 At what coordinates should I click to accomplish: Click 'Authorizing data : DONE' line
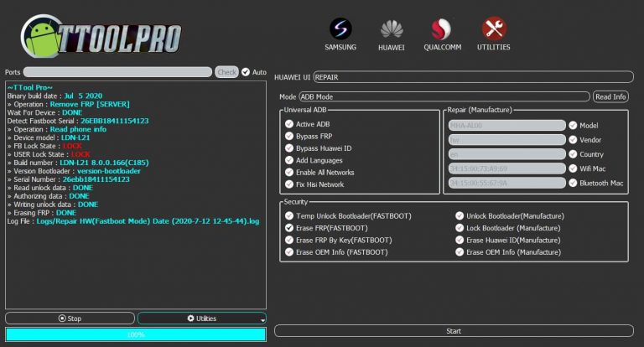pos(48,196)
